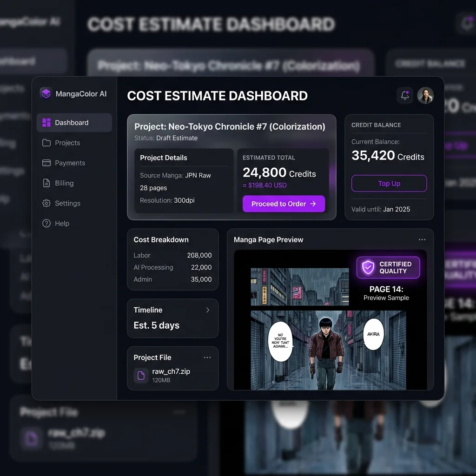Open the Dashboard sidebar item
The height and width of the screenshot is (476, 476).
pyautogui.click(x=74, y=123)
